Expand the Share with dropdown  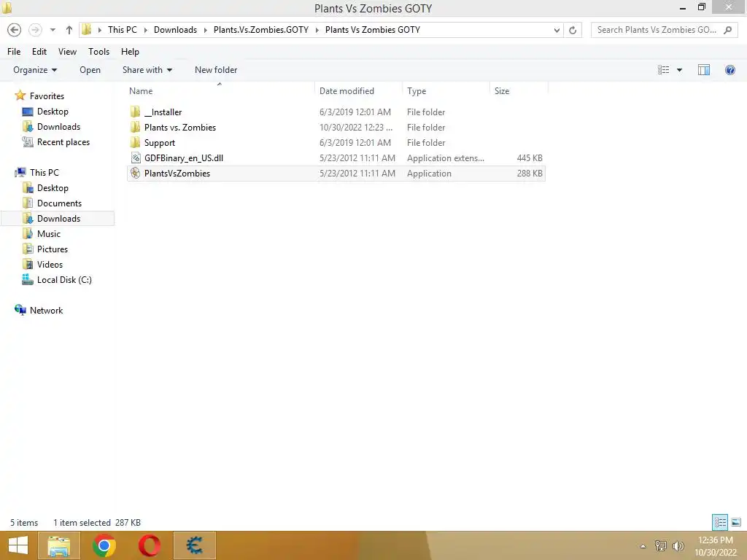147,70
